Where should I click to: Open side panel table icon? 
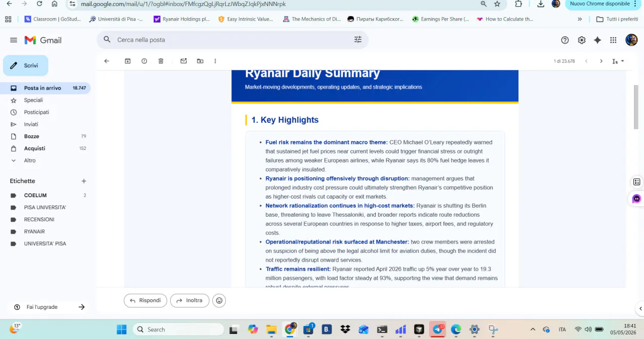[637, 182]
